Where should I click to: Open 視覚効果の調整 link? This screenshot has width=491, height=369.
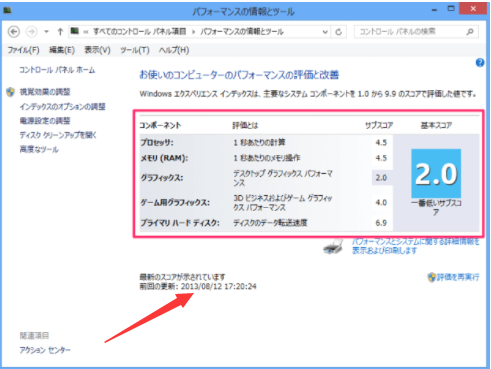click(45, 92)
